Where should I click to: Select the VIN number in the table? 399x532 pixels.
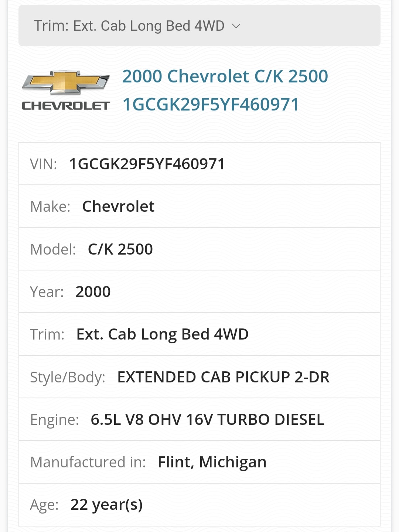(147, 164)
